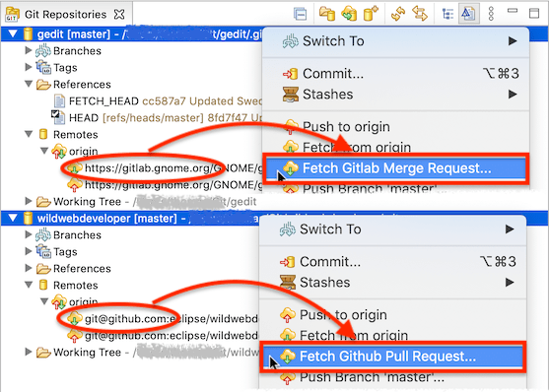This screenshot has height=392, width=549.
Task: Toggle Link with Editor and Selection
Action: click(420, 14)
